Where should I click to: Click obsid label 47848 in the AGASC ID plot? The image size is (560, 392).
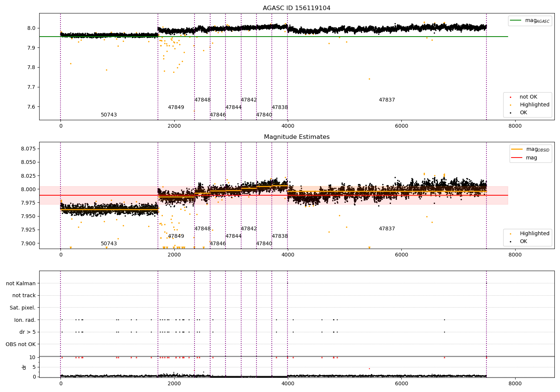coord(202,100)
